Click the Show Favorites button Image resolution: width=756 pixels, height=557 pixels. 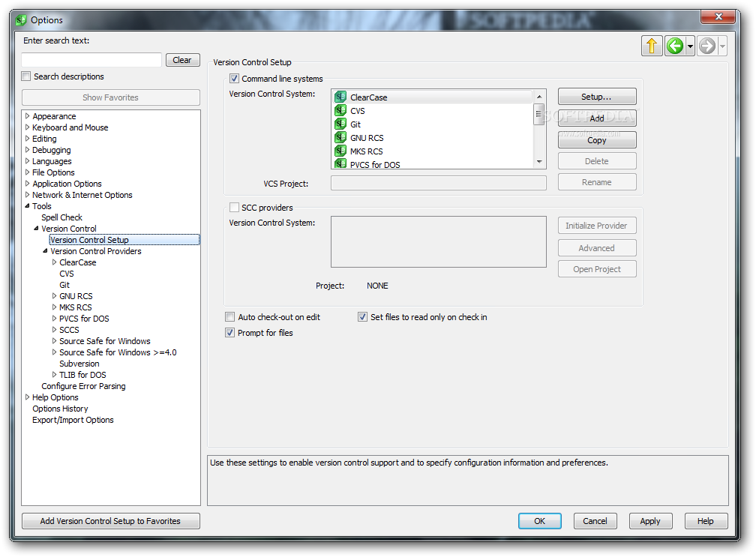tap(110, 97)
